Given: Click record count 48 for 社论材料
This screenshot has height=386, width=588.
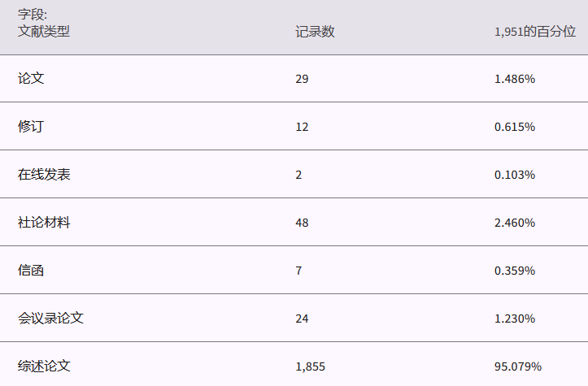Looking at the screenshot, I should [302, 223].
